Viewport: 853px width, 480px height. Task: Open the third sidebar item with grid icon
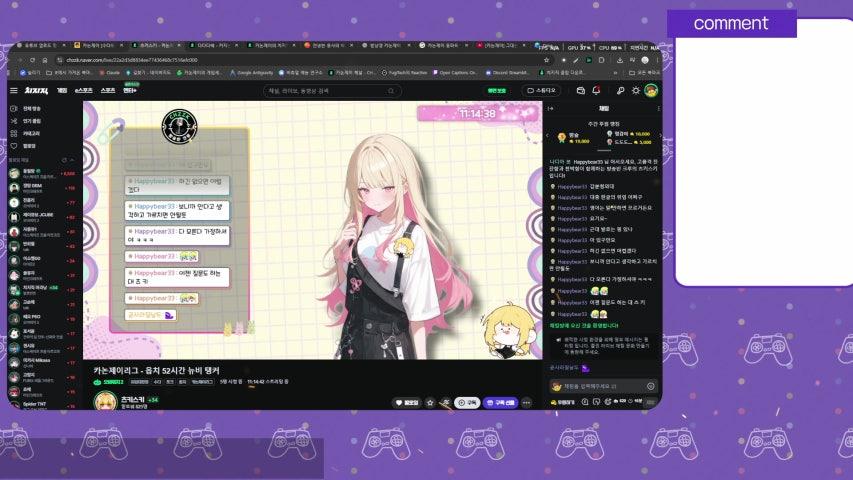(26, 133)
